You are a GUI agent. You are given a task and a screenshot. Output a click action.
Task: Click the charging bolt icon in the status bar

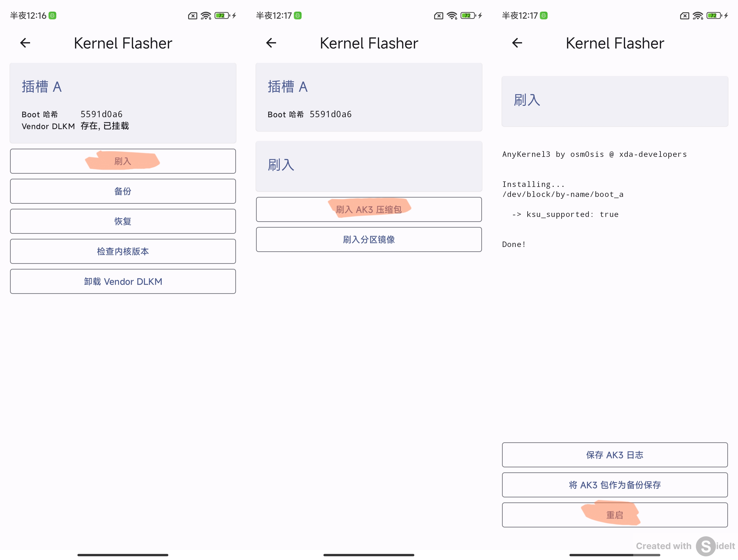(x=234, y=15)
